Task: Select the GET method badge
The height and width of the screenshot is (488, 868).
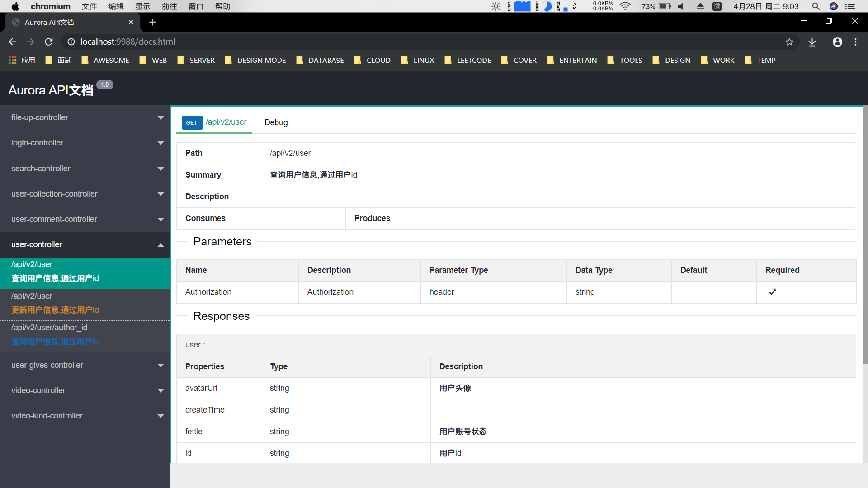Action: pyautogui.click(x=192, y=122)
